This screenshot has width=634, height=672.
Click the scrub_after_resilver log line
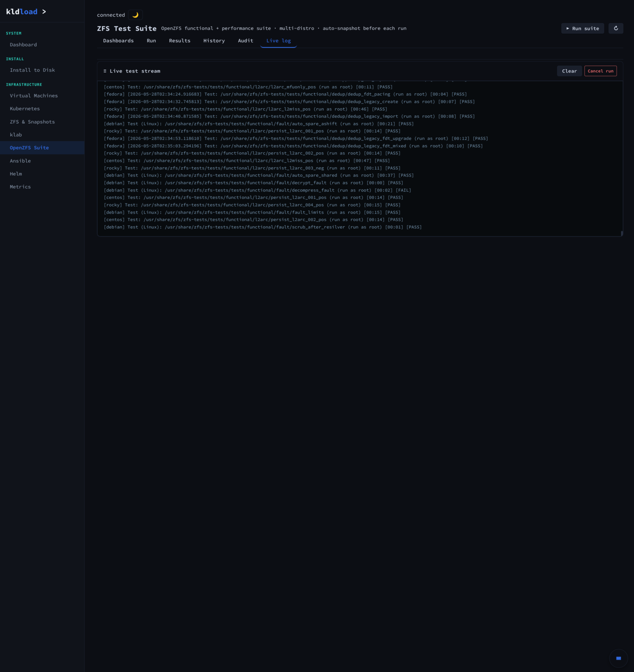pyautogui.click(x=263, y=227)
